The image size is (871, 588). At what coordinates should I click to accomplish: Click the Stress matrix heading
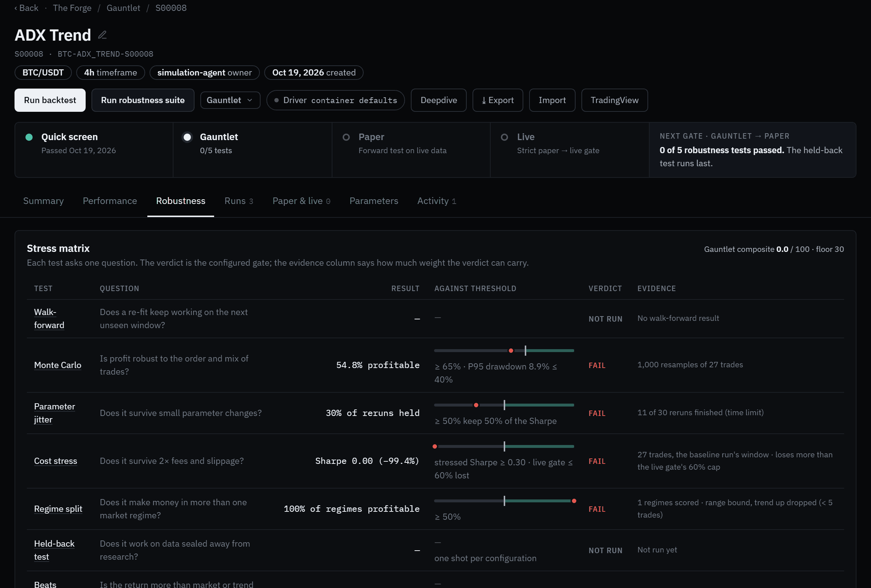(58, 249)
